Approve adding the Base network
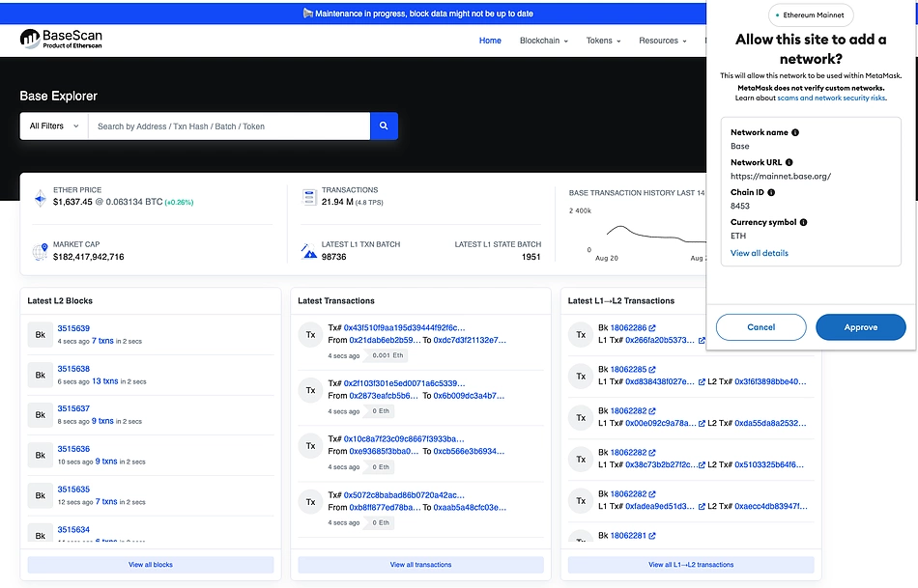Image resolution: width=918 pixels, height=588 pixels. click(860, 326)
